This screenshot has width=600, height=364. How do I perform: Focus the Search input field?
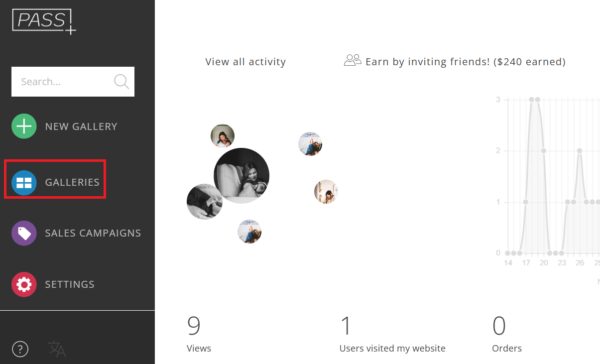point(62,82)
